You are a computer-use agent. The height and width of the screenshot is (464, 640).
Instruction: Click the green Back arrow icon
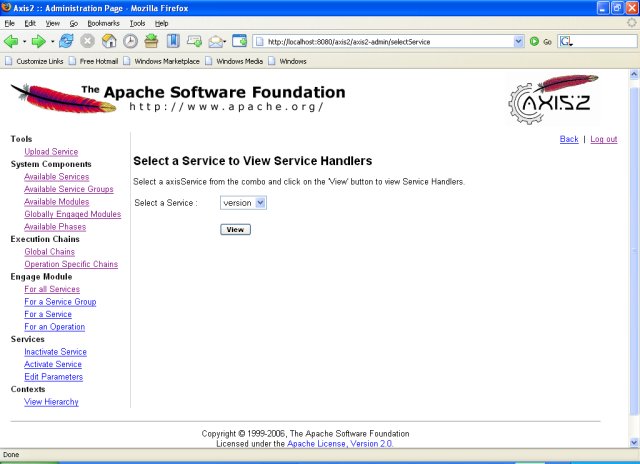click(11, 41)
